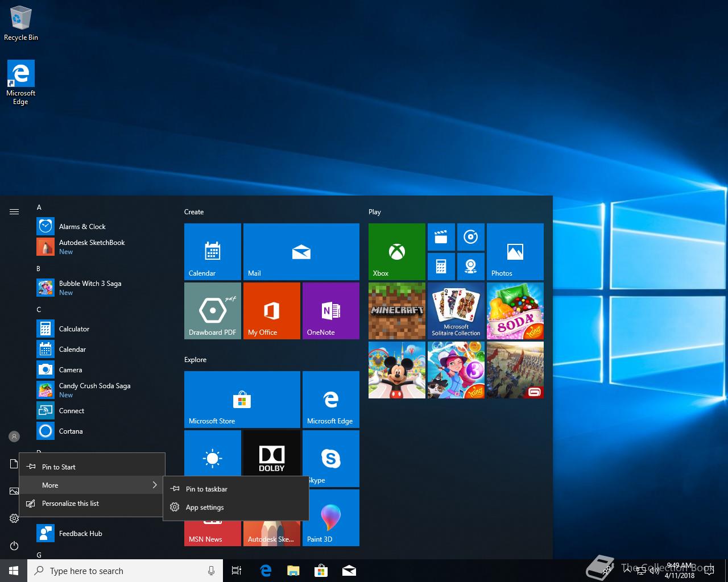Open the Weather tile with sun icon
The image size is (728, 582).
(213, 453)
